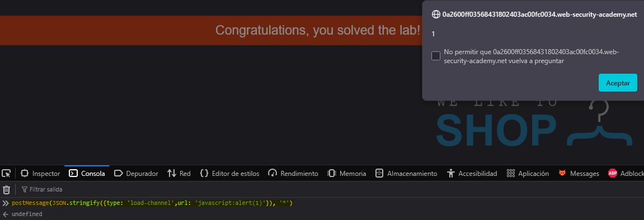Viewport: 644px width, 220px height.
Task: Open the Editor de estilos tab
Action: click(x=229, y=173)
